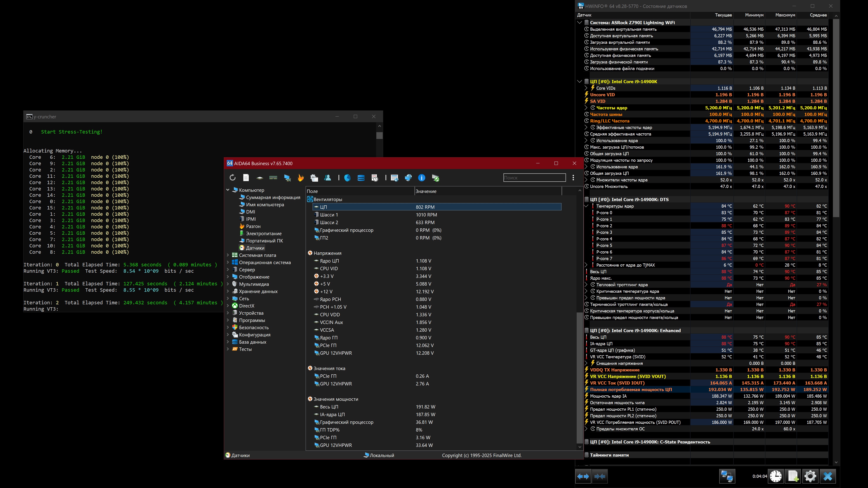868x488 pixels.
Task: Click HWiNFO log file with plus icon
Action: pos(793,476)
